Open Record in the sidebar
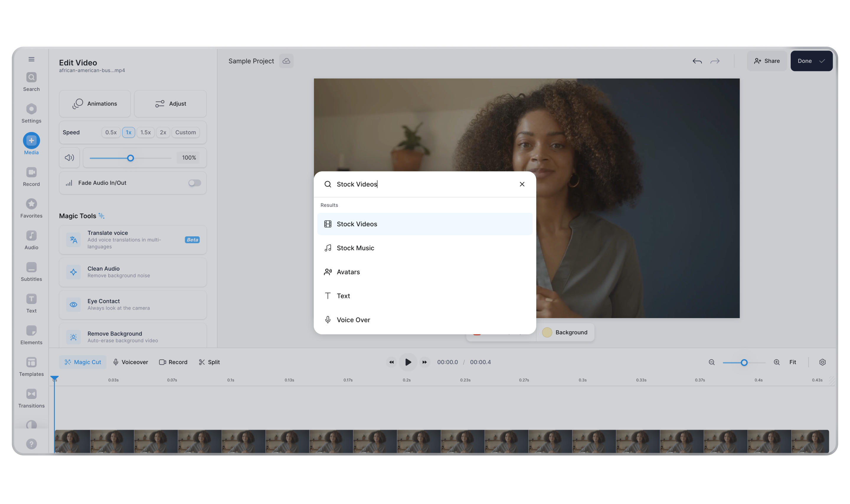This screenshot has width=850, height=504. click(31, 176)
